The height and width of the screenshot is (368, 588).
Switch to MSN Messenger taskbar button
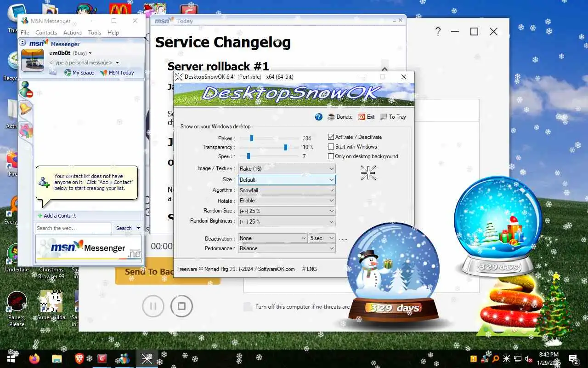point(124,358)
